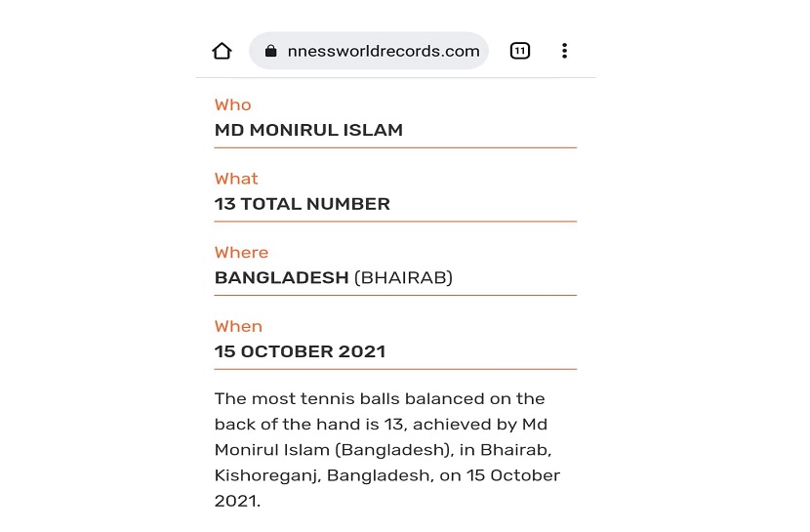This screenshot has height=532, width=810.
Task: Click the bold BANGLADESH text
Action: point(281,277)
